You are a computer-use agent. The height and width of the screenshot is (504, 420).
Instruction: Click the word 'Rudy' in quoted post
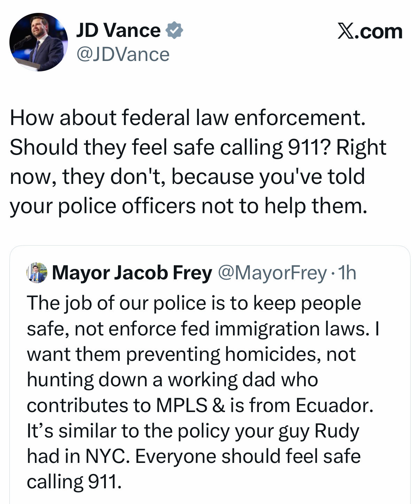(337, 431)
